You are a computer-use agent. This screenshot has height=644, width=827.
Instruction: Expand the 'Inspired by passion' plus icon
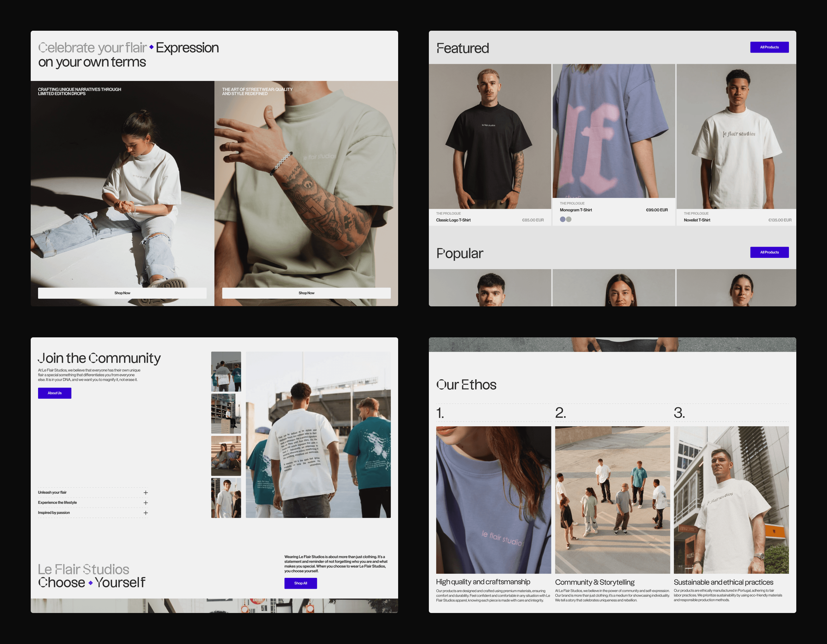pos(146,513)
